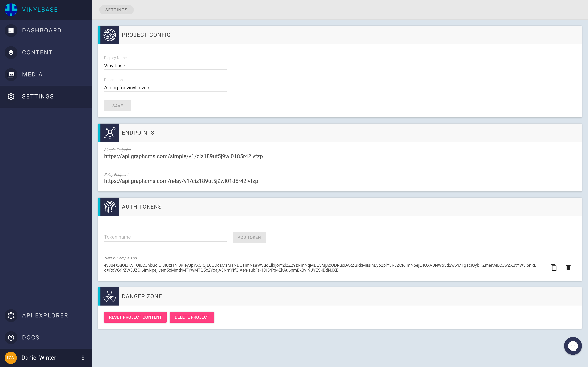Focus the Token name input field
This screenshot has width=588, height=367.
(165, 237)
